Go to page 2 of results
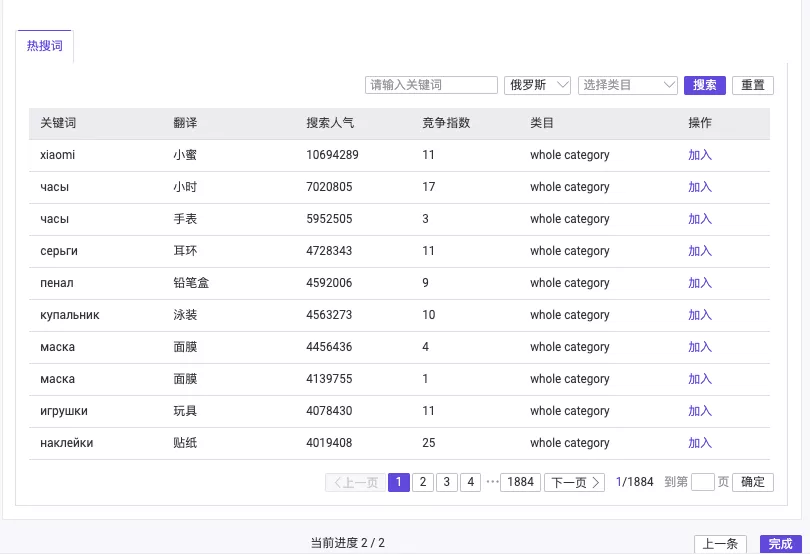Viewport: 810px width, 554px height. [423, 482]
